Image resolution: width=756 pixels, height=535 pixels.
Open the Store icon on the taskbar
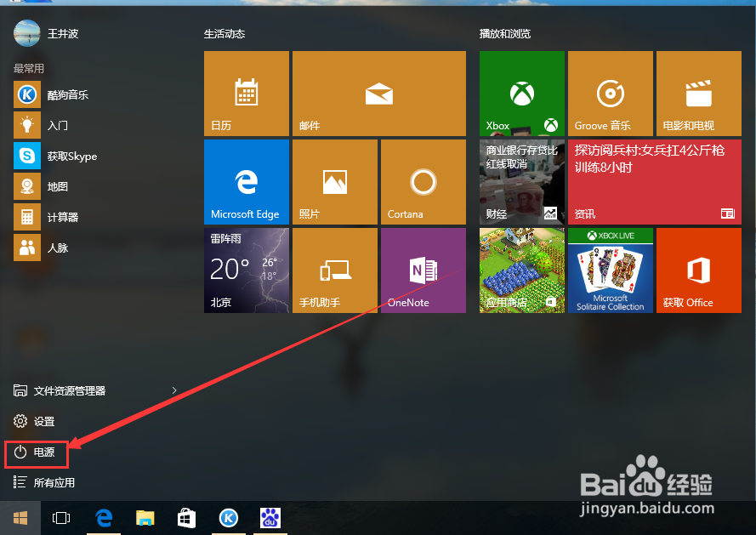point(186,518)
